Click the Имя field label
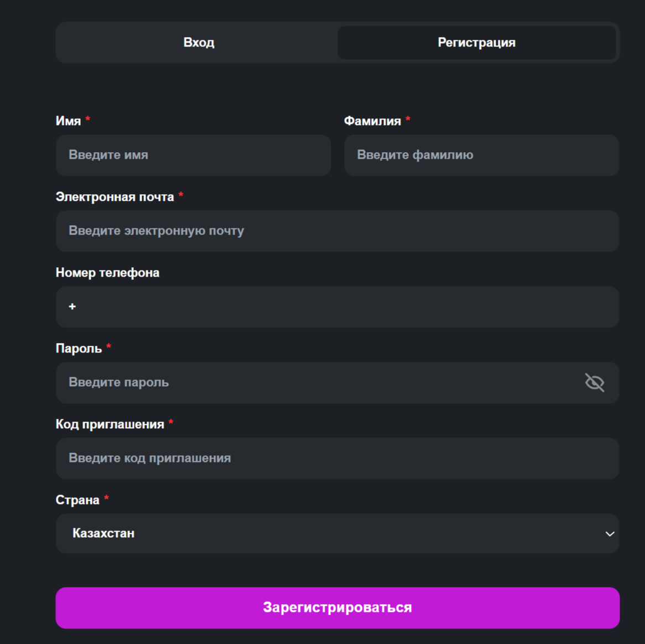 (x=68, y=121)
